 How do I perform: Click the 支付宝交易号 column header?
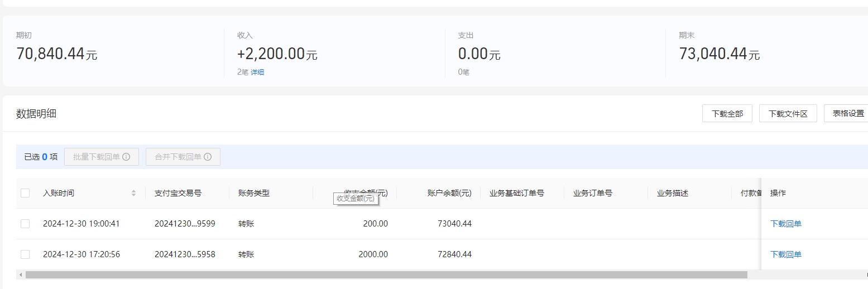[x=178, y=193]
